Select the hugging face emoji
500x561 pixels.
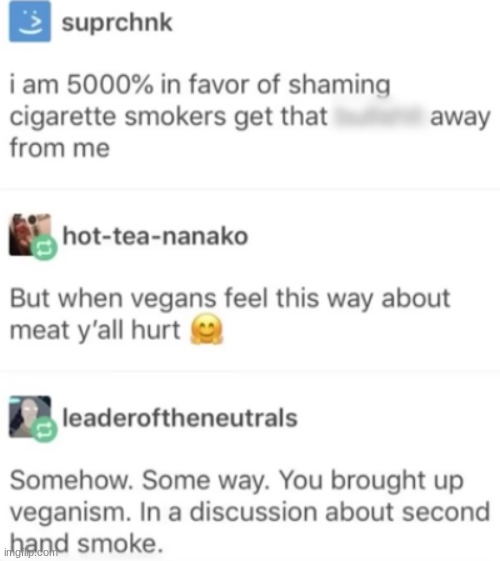tap(206, 329)
